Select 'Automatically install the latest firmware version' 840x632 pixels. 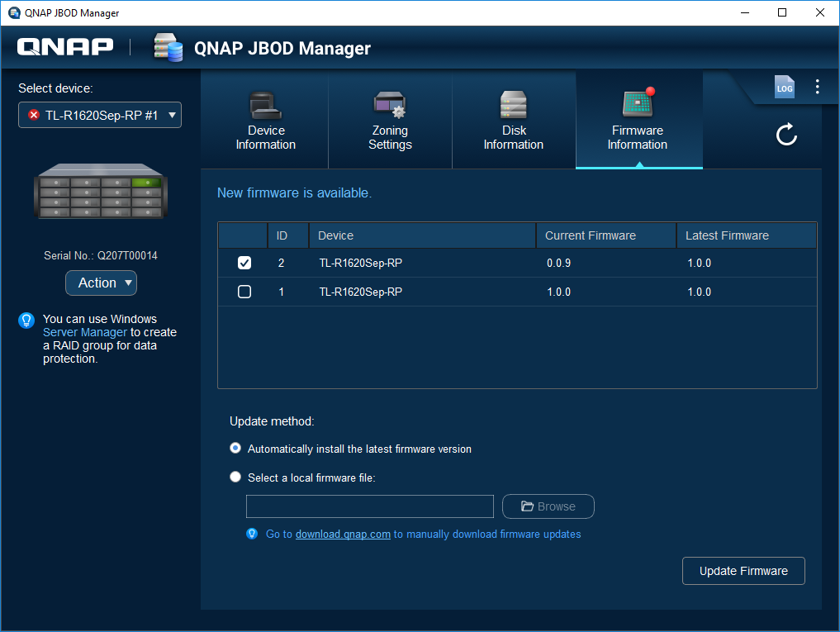click(235, 449)
